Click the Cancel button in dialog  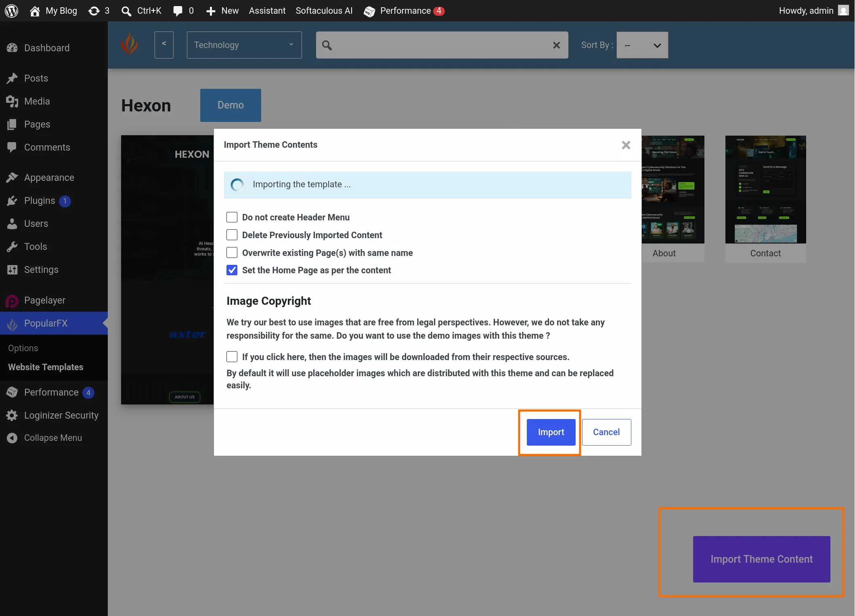[606, 432]
